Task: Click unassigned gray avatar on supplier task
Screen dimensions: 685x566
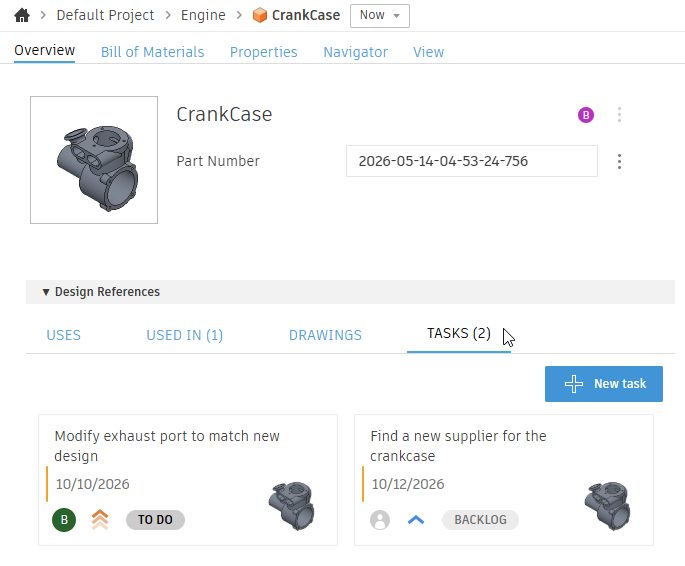Action: 380,520
